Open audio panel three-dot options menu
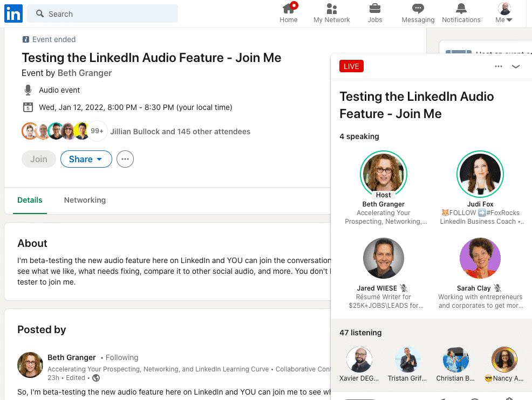Image resolution: width=532 pixels, height=400 pixels. point(499,66)
